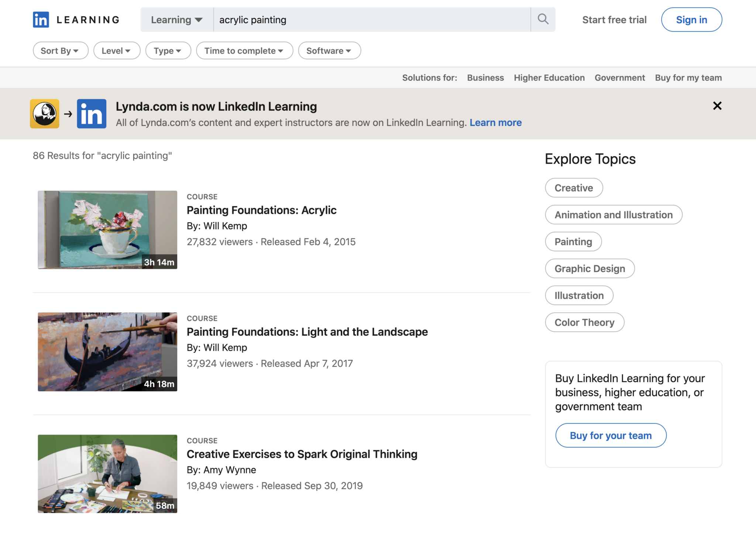Open the Learning search scope dropdown
The width and height of the screenshot is (756, 535).
[176, 20]
